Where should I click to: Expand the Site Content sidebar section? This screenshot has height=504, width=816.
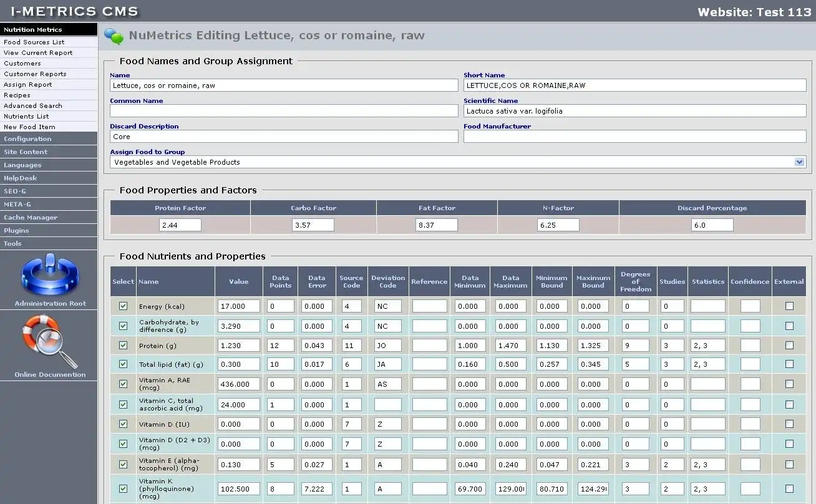(x=26, y=152)
